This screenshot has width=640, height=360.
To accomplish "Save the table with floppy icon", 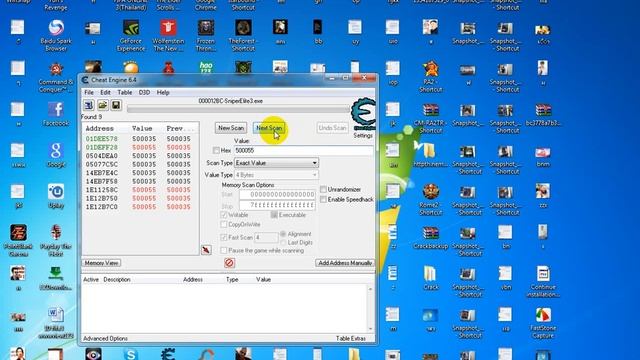I will (116, 105).
